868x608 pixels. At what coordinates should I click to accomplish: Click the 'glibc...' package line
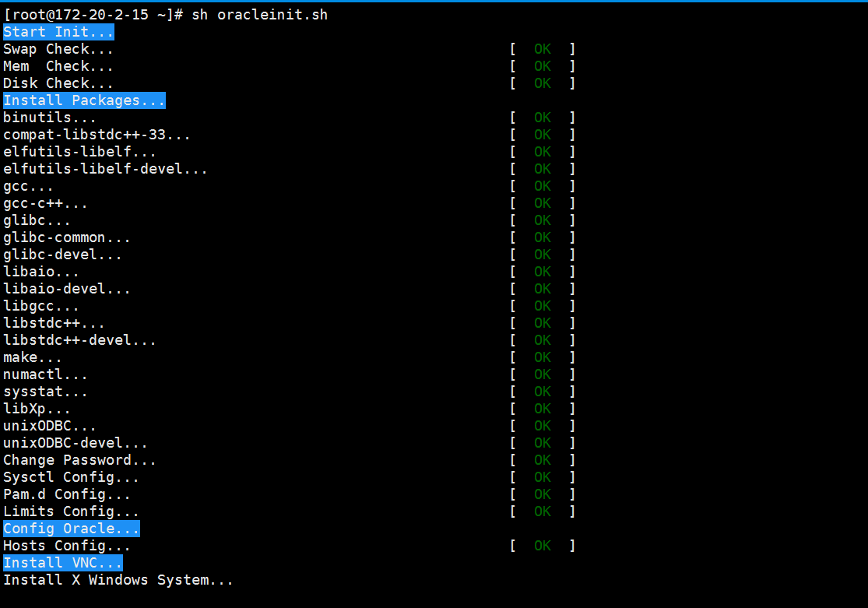coord(37,220)
